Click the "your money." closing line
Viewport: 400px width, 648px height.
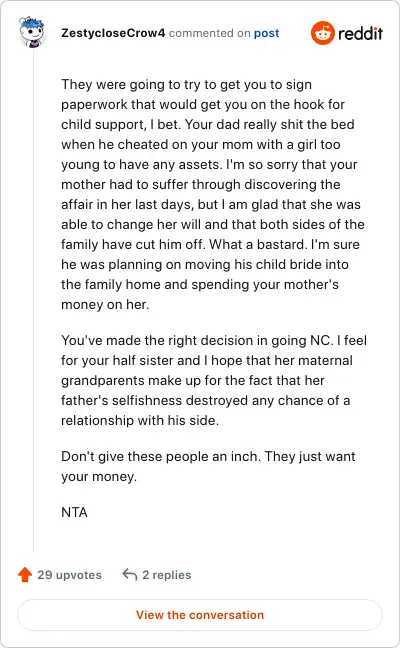pos(99,476)
